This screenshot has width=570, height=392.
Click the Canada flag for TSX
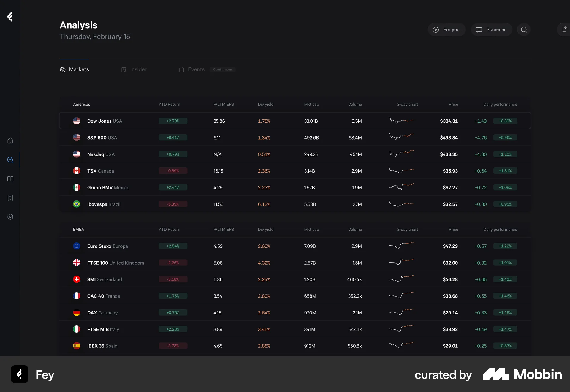coord(77,171)
